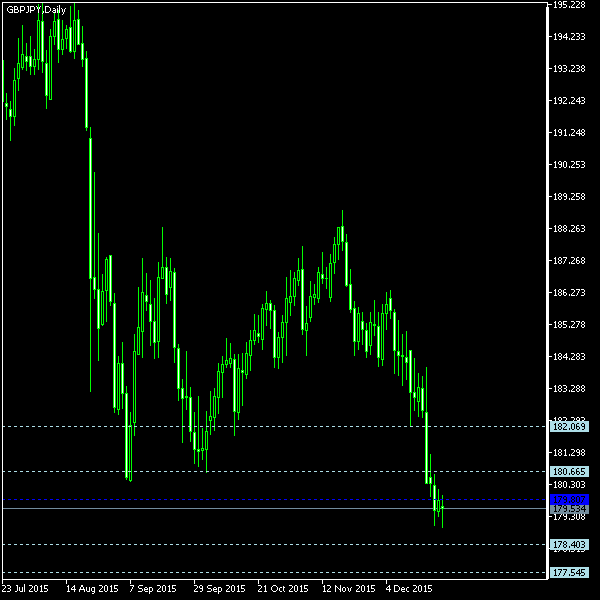This screenshot has height=600, width=600.
Task: Click the 21 Oct 2015 date label
Action: pos(283,589)
